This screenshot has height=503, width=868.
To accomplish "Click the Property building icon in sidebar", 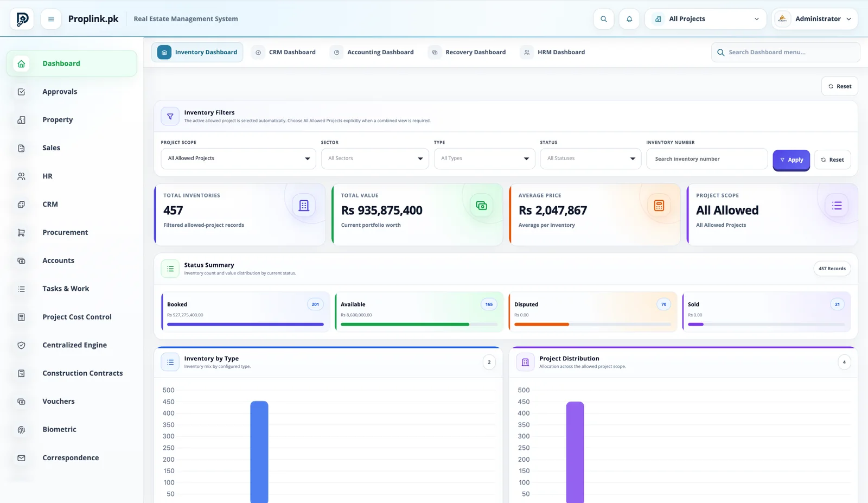I will point(21,120).
